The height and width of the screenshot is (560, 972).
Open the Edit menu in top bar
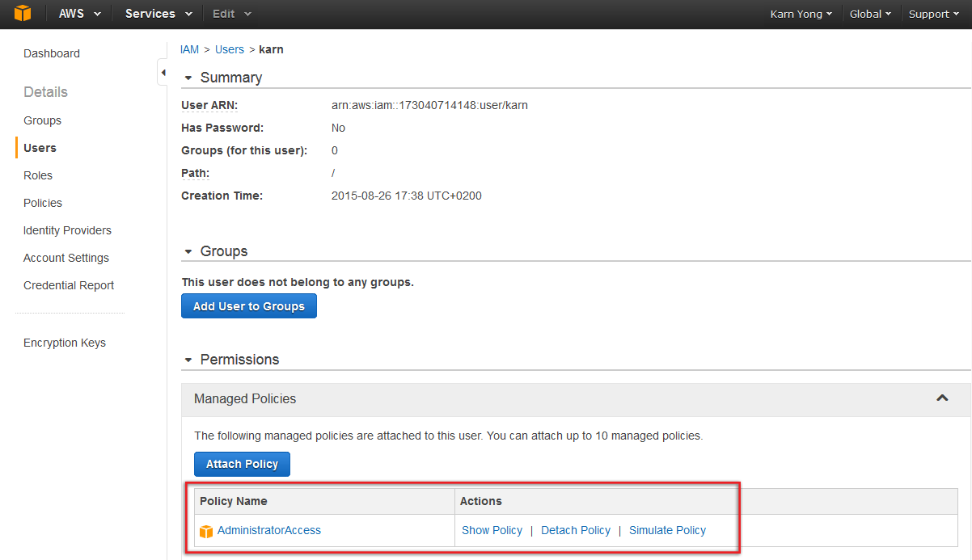pos(231,14)
